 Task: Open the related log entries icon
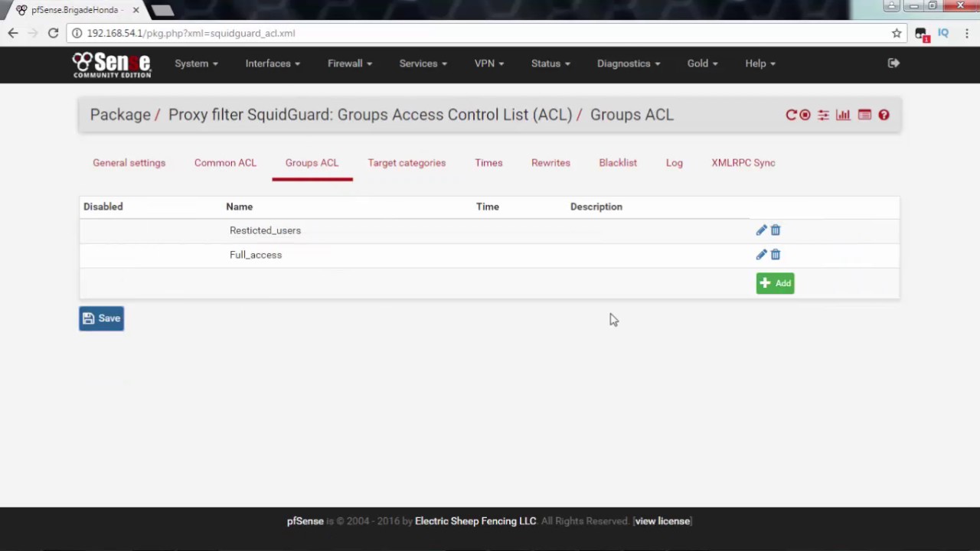coord(864,115)
